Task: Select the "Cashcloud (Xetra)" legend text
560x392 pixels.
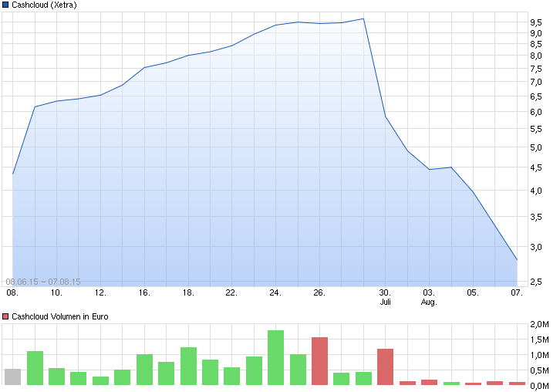Action: point(44,5)
